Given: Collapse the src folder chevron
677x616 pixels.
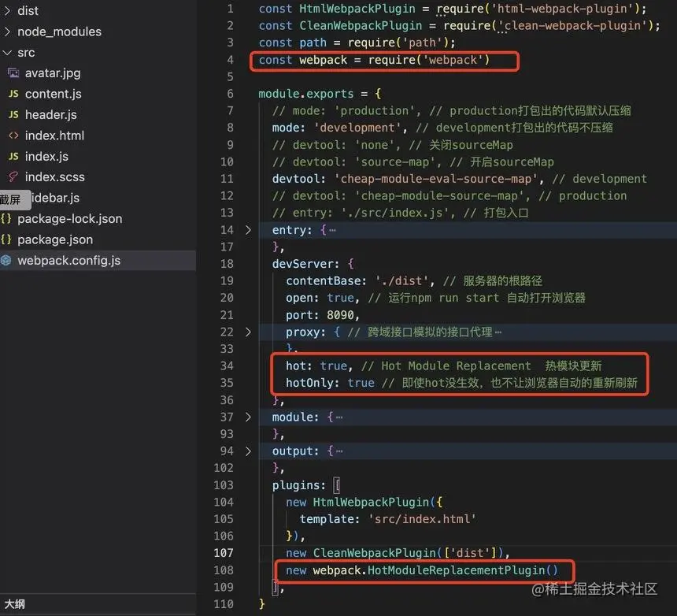Looking at the screenshot, I should (7, 53).
